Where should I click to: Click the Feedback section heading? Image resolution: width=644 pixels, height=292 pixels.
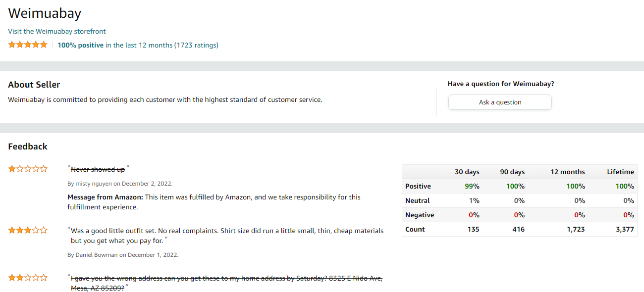tap(28, 146)
